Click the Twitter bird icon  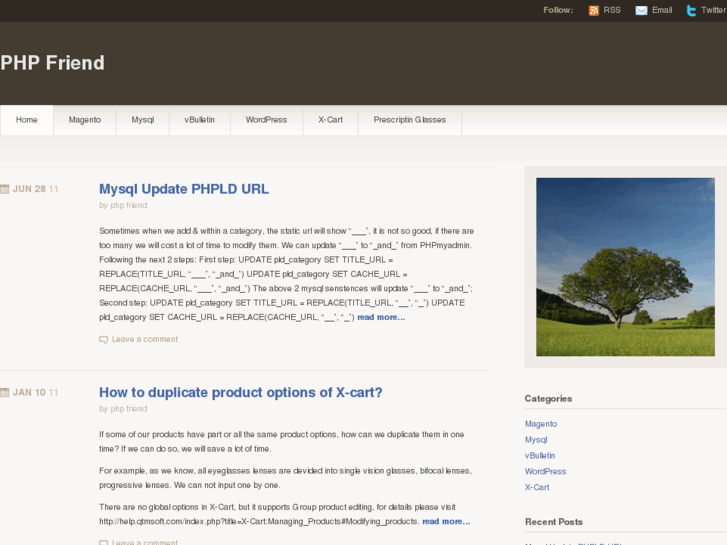pyautogui.click(x=691, y=10)
